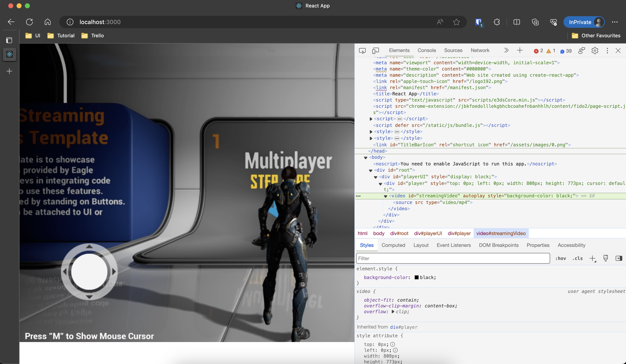This screenshot has height=364, width=626.
Task: Toggle the .cls element classes panel
Action: click(577, 258)
